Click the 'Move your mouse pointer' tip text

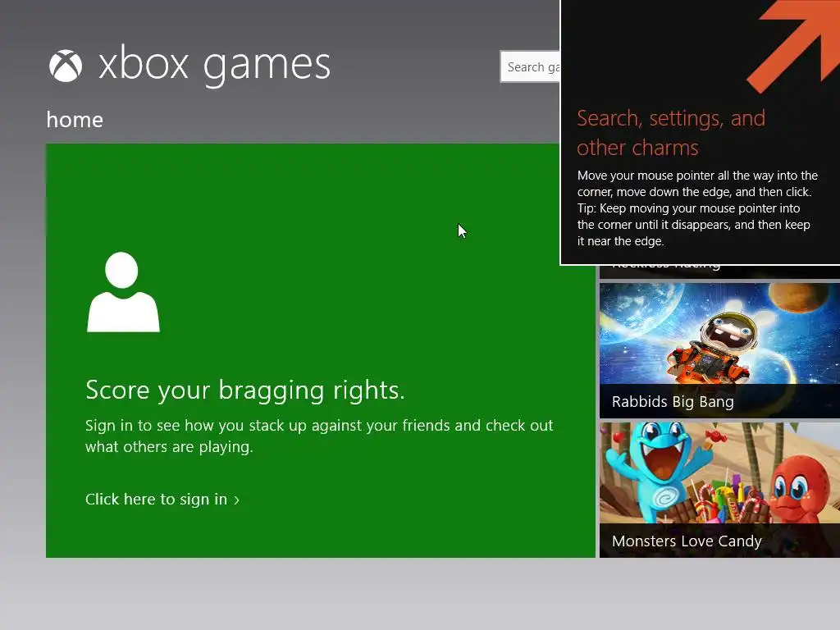pos(697,208)
